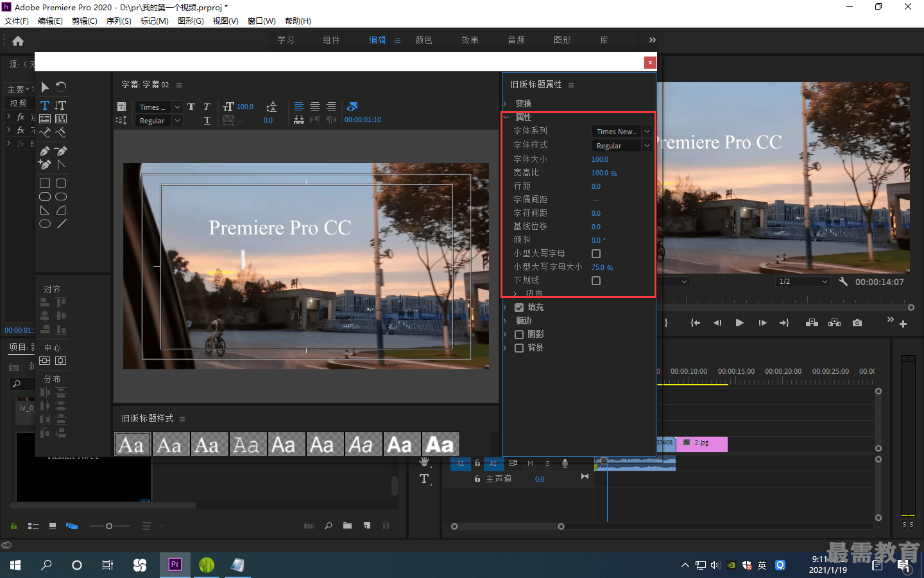Open 旧版标题样式 panel menu
This screenshot has width=924, height=578.
(182, 419)
